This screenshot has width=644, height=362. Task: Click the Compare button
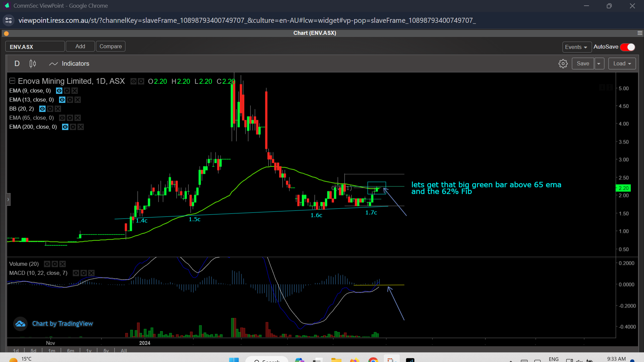coord(111,46)
